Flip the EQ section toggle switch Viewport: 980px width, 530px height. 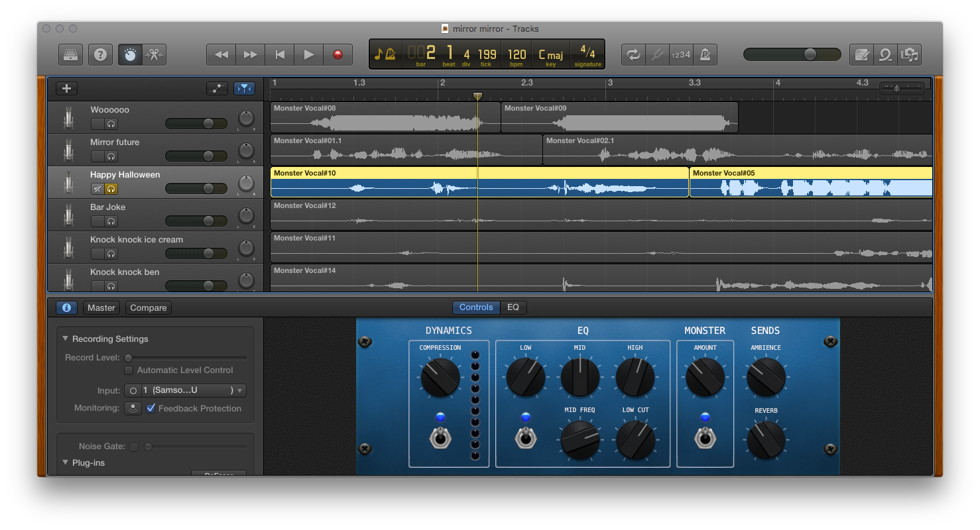click(x=525, y=438)
